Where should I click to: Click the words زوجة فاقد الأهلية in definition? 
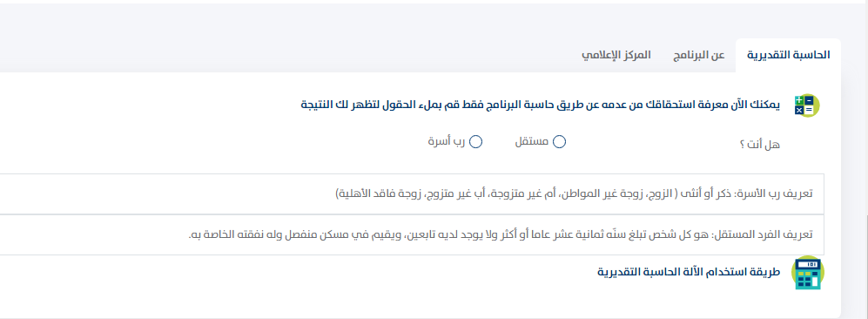pyautogui.click(x=375, y=193)
